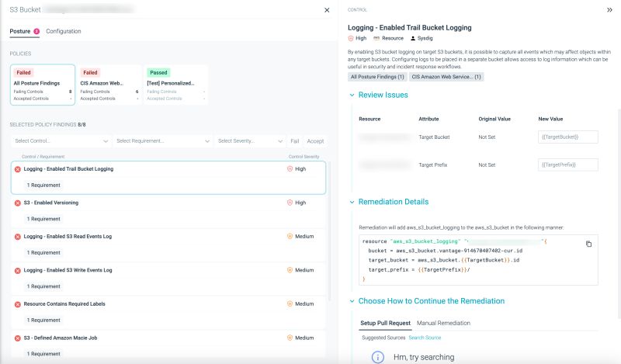Click failed icon for S3 Defined Amazon Macie Job
The image size is (621, 364).
coord(18,338)
